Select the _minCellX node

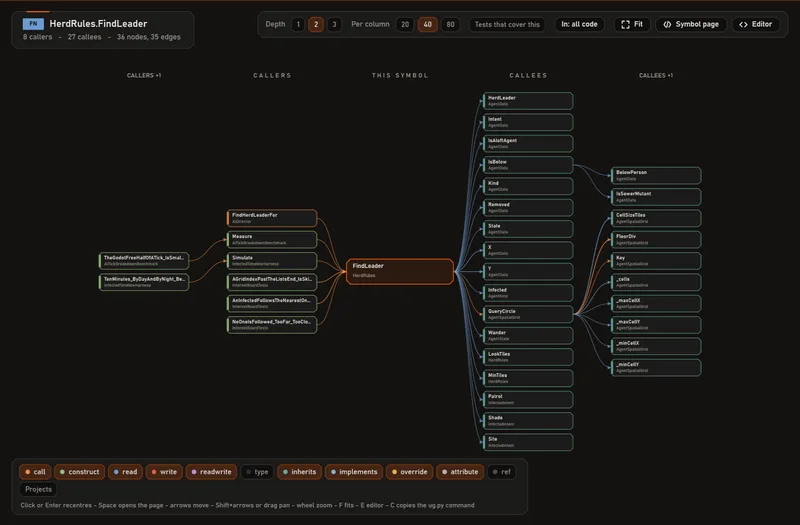coord(656,346)
